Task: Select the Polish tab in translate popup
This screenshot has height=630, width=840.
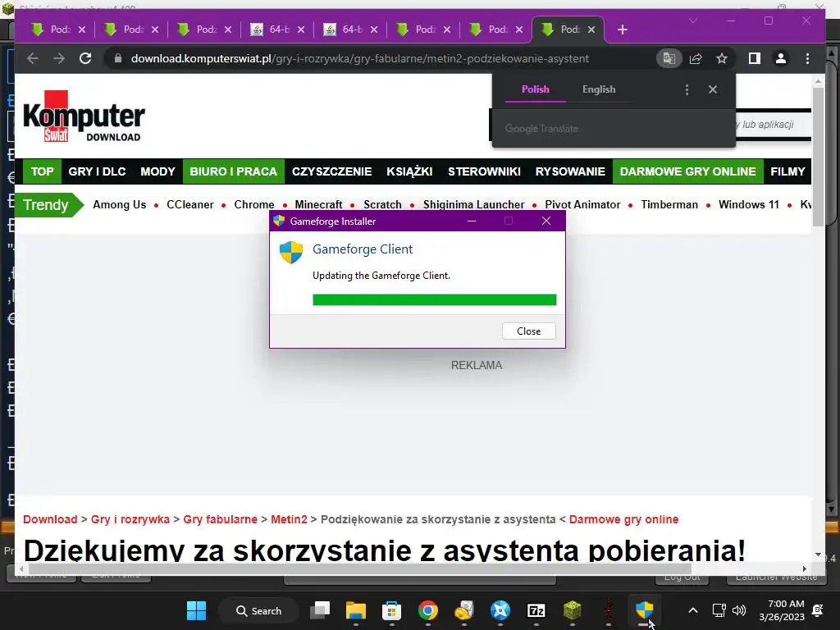Action: pyautogui.click(x=535, y=89)
